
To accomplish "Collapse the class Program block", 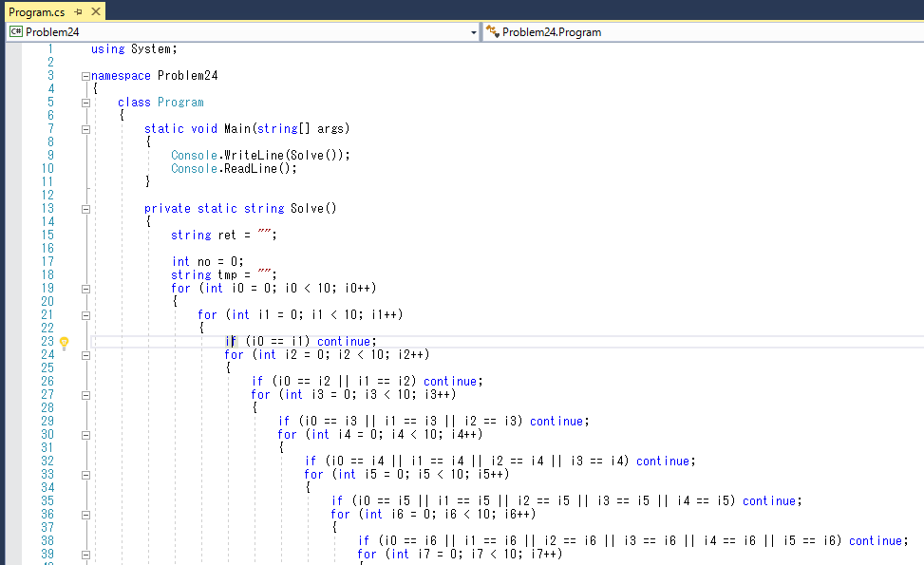I will [85, 103].
